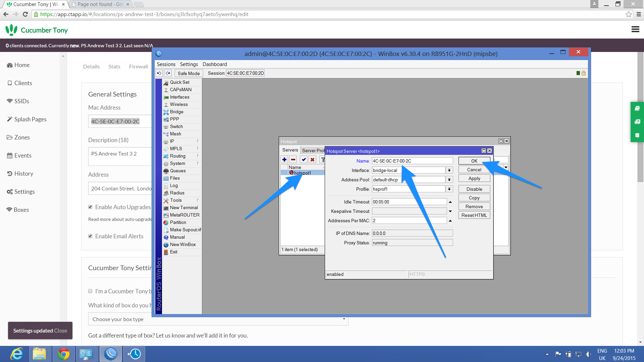The height and width of the screenshot is (362, 644).
Task: Open the Choose your box type dropdown
Action: point(218,319)
